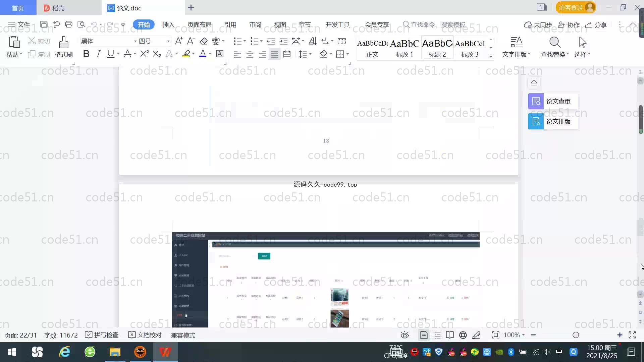
Task: Expand styles gallery more arrow
Action: [491, 56]
